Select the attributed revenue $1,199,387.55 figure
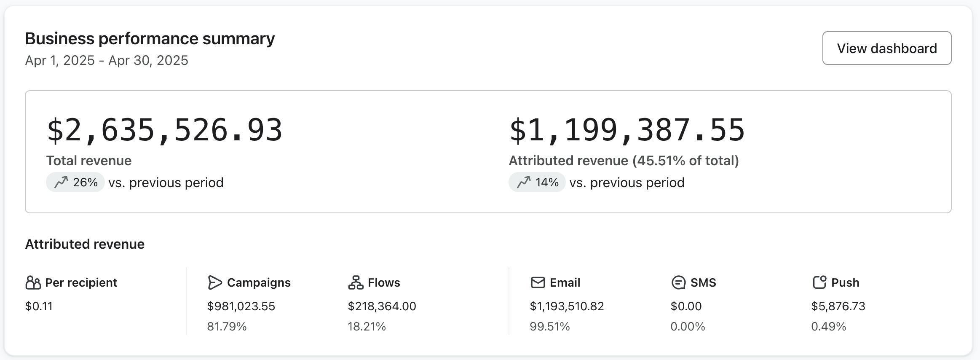Viewport: 980px width, 360px height. point(627,130)
